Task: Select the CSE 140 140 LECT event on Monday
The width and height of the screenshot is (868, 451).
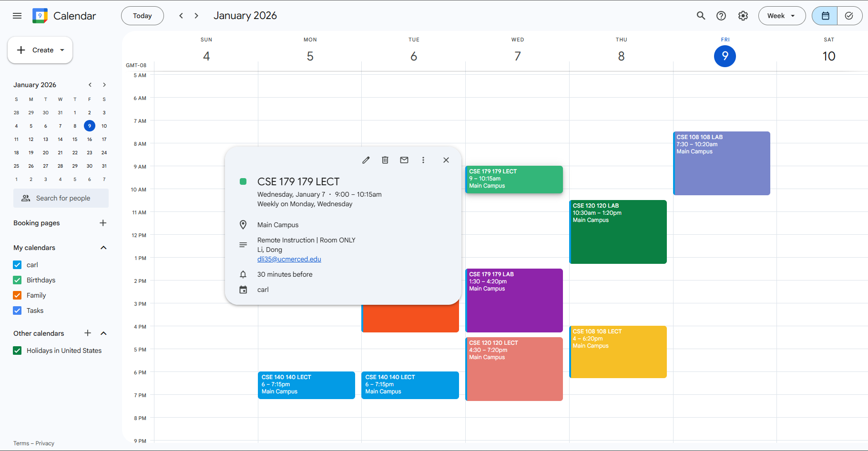Action: pos(306,385)
